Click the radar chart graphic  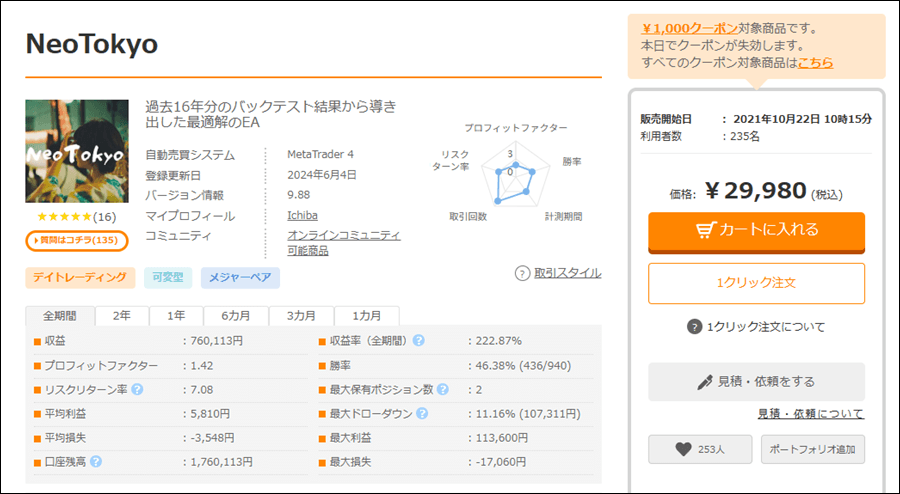[515, 175]
